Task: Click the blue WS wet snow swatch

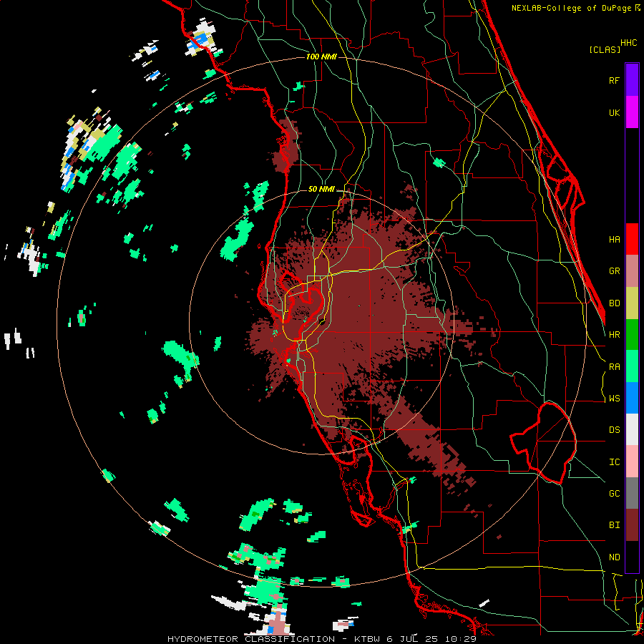Action: pyautogui.click(x=632, y=398)
